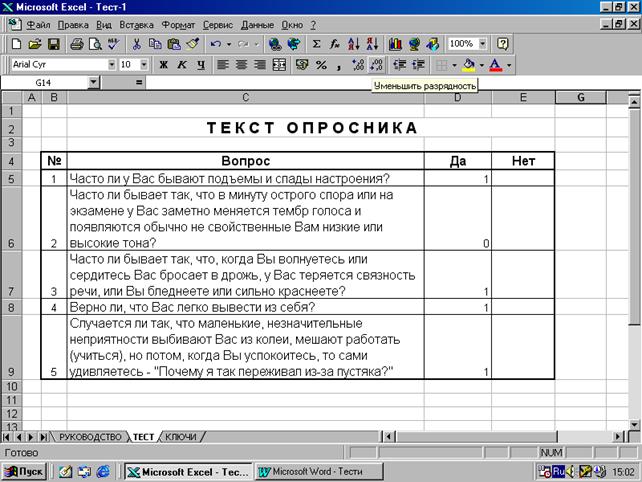Toggle bold formatting button
The height and width of the screenshot is (482, 642).
point(163,65)
